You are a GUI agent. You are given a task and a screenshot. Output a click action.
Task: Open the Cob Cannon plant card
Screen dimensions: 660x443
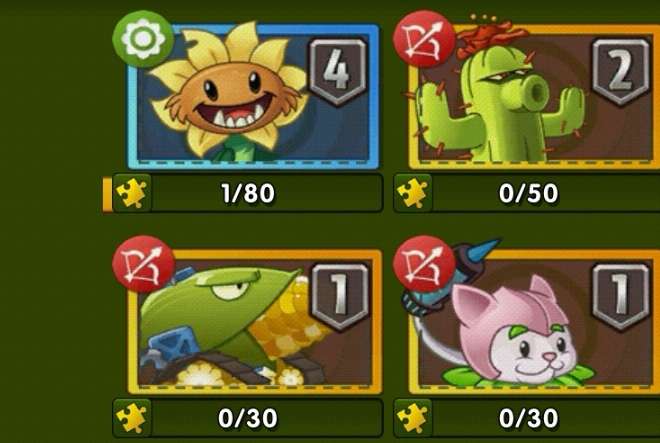254,322
